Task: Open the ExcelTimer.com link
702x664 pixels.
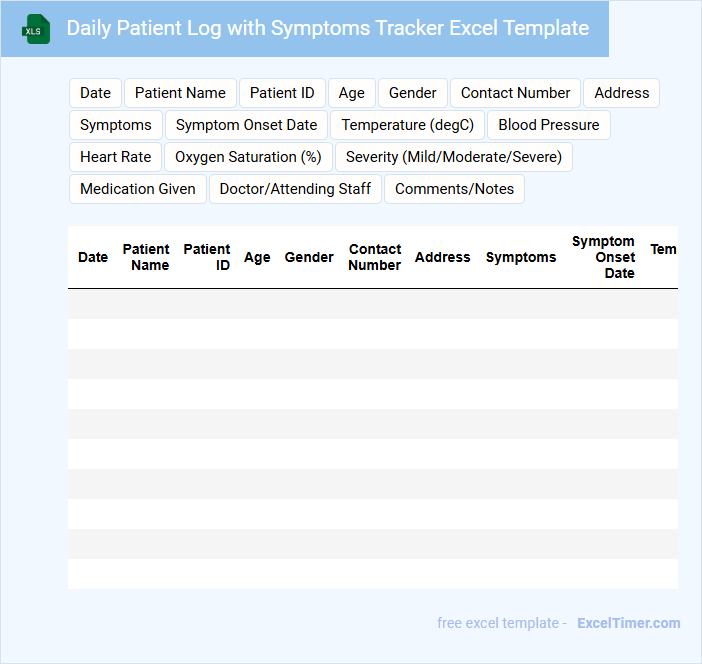Action: tap(628, 623)
